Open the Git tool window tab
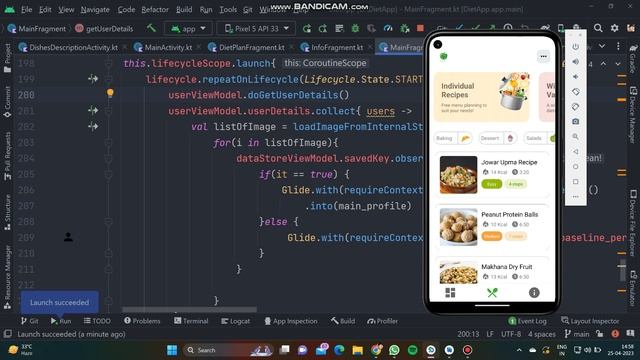The image size is (640, 360). coord(29,321)
